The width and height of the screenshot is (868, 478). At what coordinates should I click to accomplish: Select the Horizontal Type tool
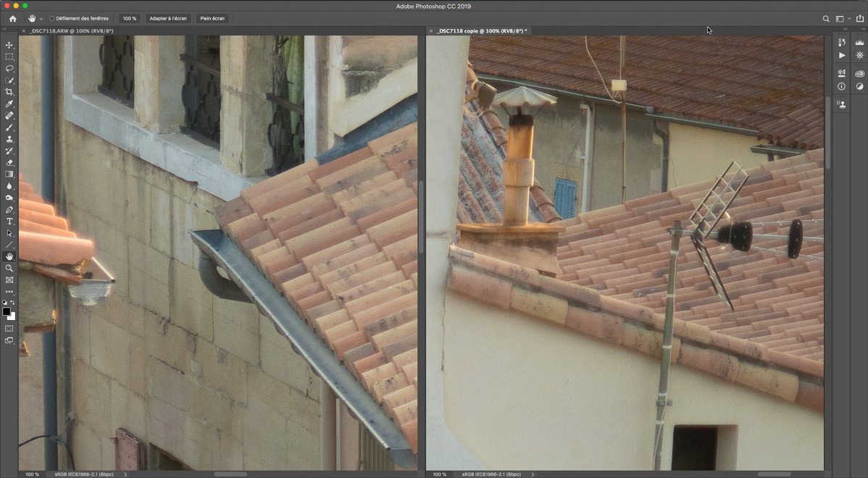(x=9, y=222)
